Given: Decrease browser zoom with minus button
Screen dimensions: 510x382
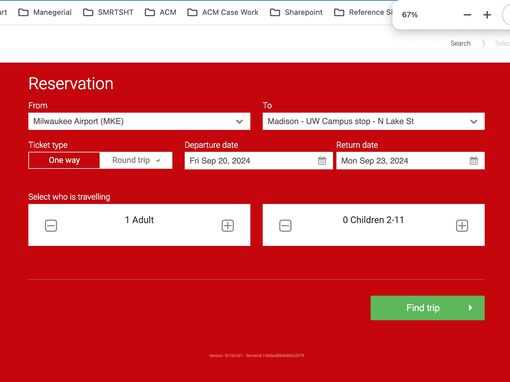Looking at the screenshot, I should pos(467,15).
